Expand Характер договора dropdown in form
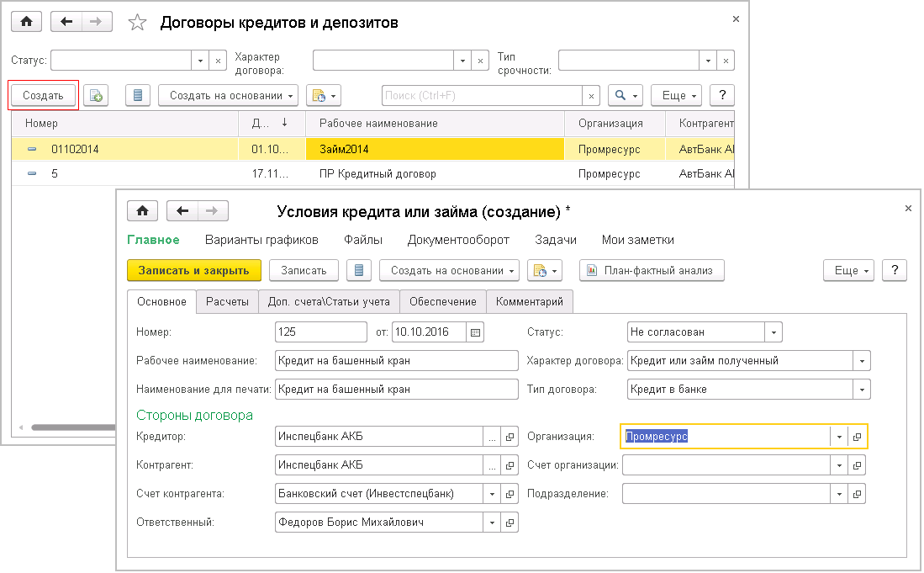 (862, 361)
